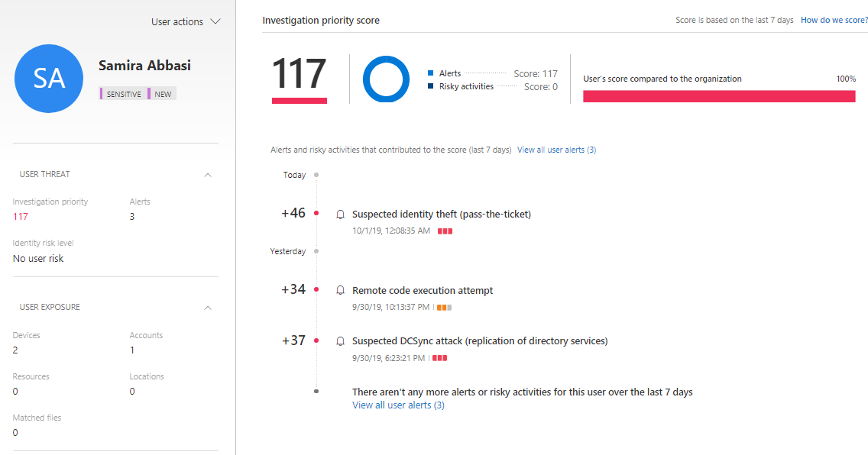Click the NEW tag beside SENSITIVE

163,94
